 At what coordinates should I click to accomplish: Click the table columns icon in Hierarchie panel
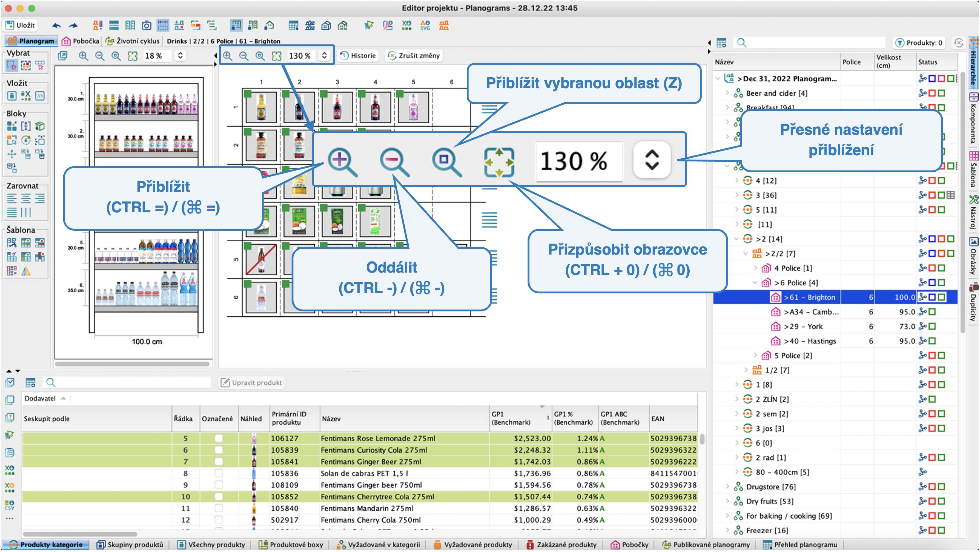click(721, 43)
